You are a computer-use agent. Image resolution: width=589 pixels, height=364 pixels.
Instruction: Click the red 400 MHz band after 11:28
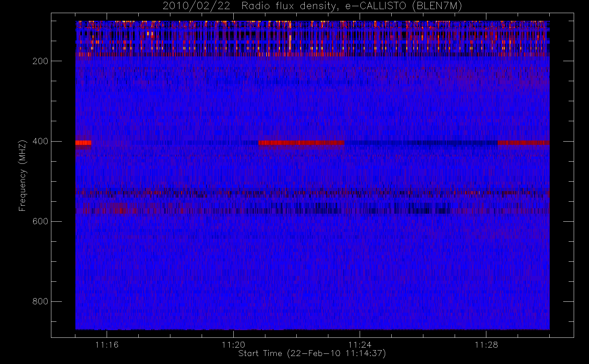tap(523, 143)
